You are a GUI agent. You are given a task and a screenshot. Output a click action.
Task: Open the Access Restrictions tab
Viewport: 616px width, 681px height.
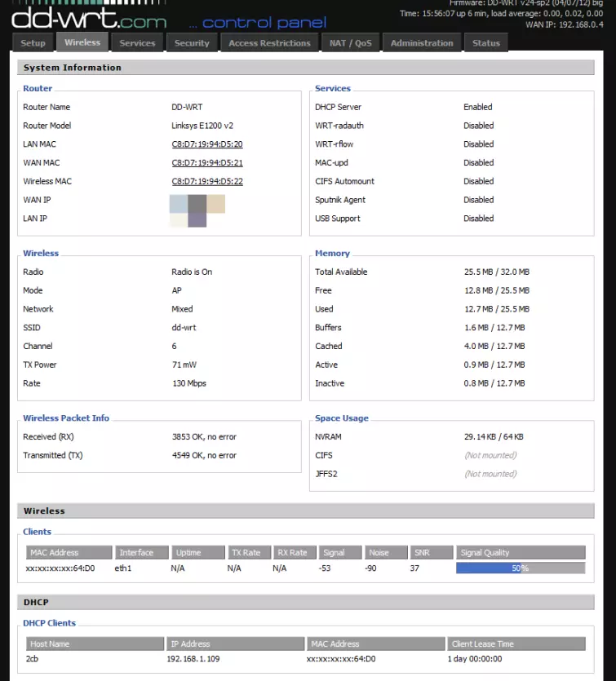269,43
